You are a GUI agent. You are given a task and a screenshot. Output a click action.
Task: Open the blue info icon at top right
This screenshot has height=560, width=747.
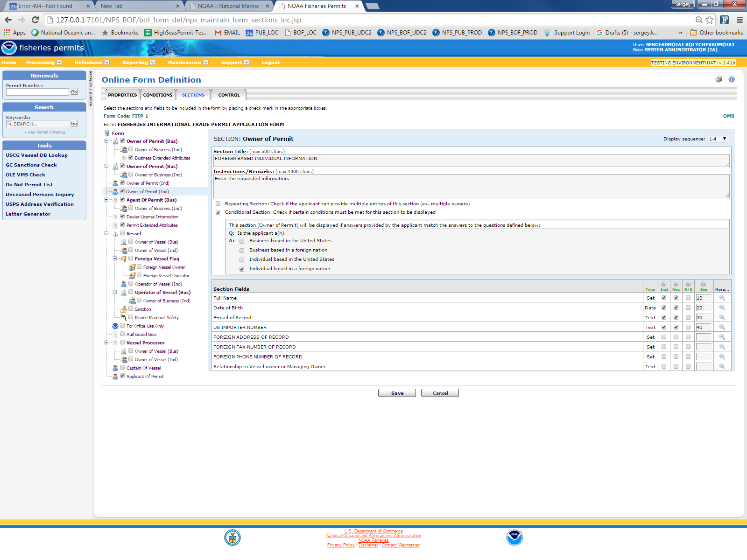pos(732,79)
